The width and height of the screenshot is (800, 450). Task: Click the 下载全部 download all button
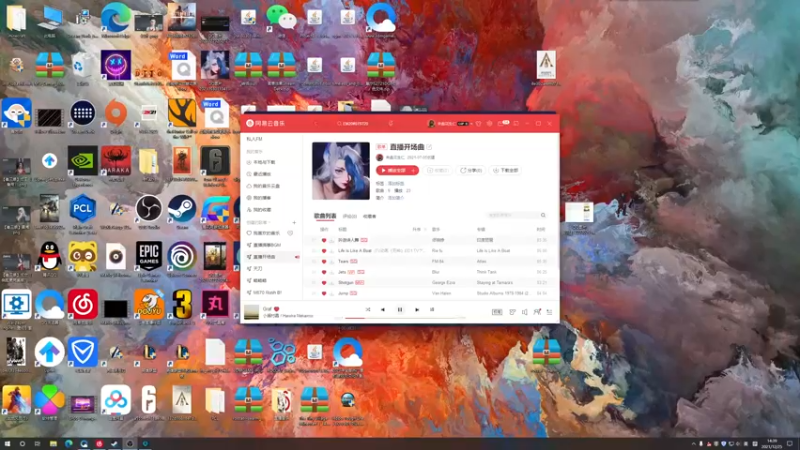coord(506,170)
